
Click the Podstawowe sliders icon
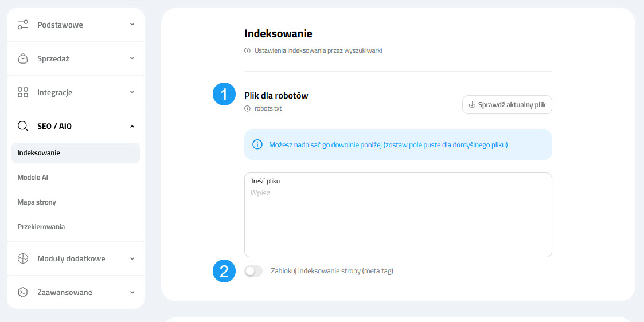point(23,25)
